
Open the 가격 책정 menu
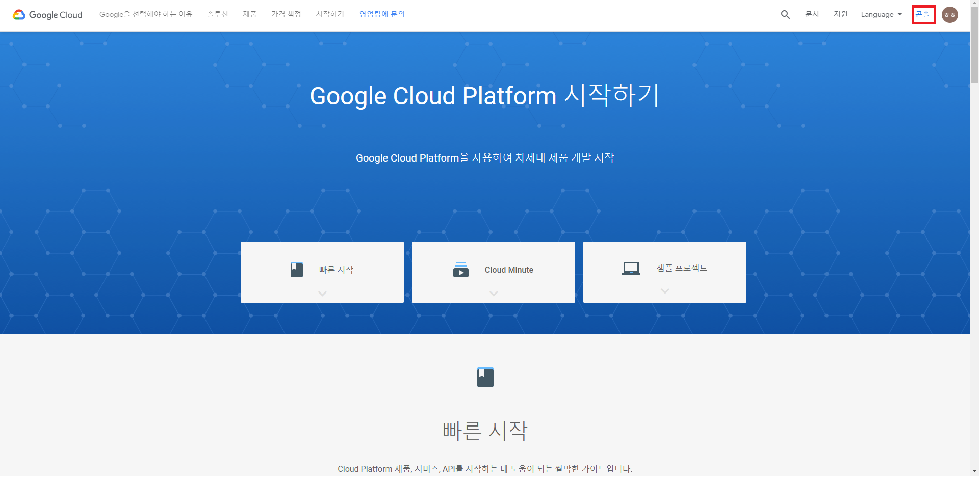[286, 14]
